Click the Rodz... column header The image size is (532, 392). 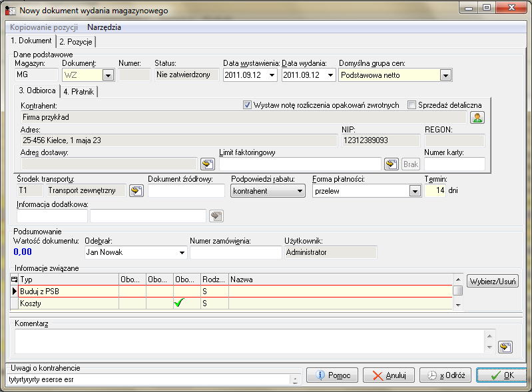(214, 280)
